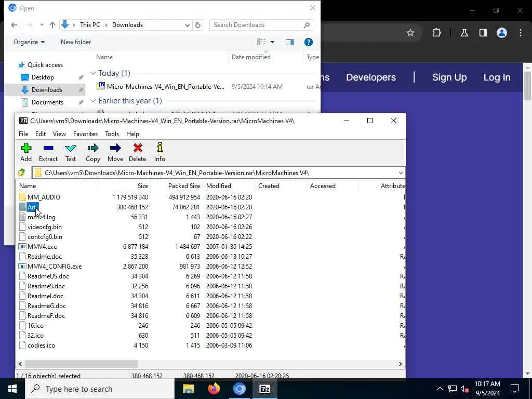Open Chrome three-dot menu
This screenshot has height=399, width=532.
[521, 33]
